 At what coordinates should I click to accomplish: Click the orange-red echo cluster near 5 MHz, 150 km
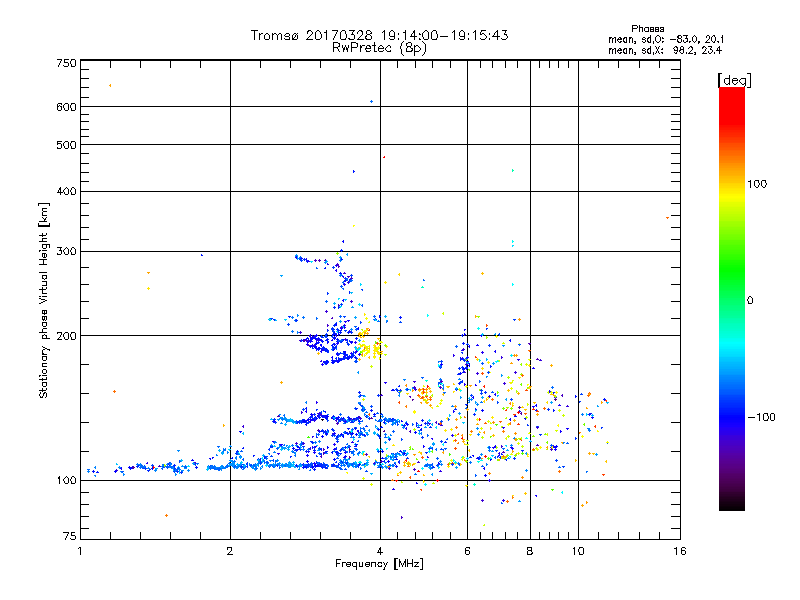pos(424,393)
